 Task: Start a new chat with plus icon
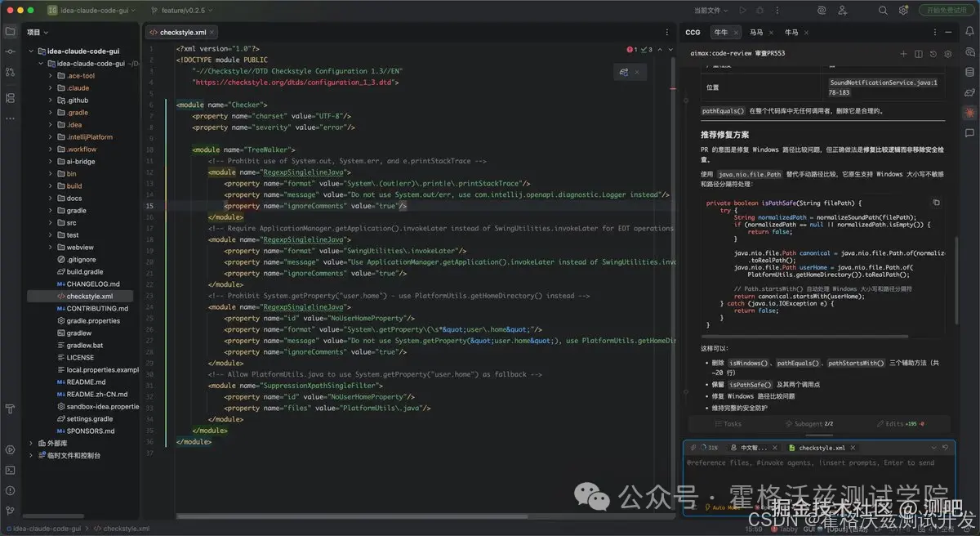[x=903, y=54]
